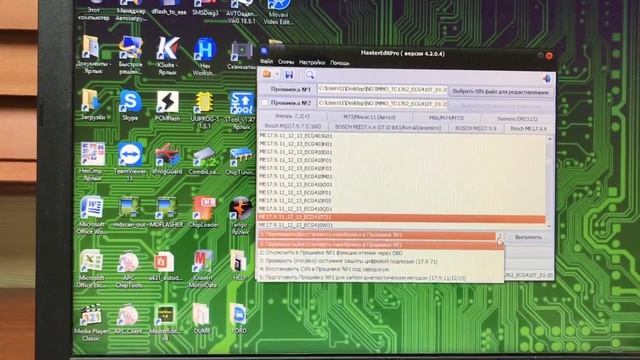Image resolution: width=640 pixels, height=360 pixels.
Task: Select the firmware list row ending W01
Action: click(x=402, y=225)
